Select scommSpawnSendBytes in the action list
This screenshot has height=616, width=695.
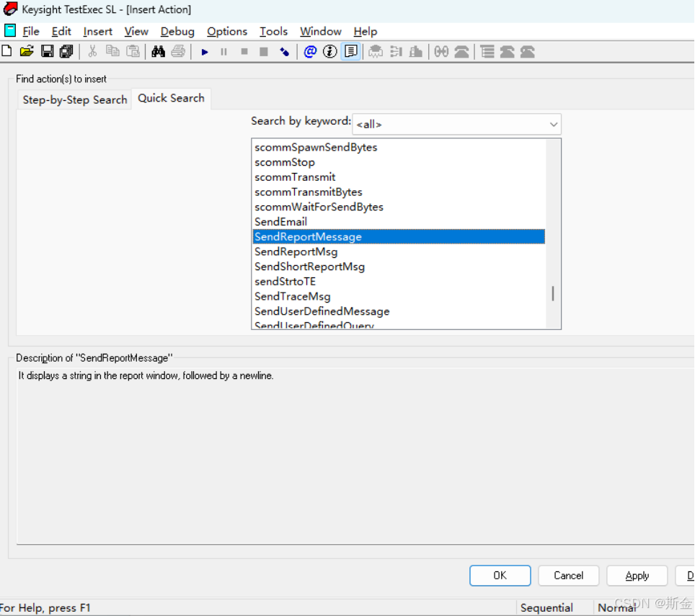399,148
